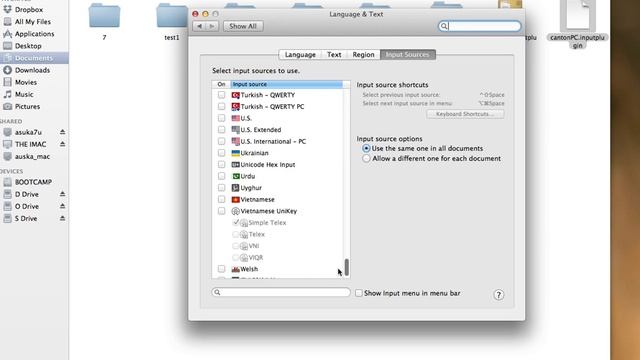Click Input source column header
Viewport: 640px width, 360px height.
tap(287, 84)
